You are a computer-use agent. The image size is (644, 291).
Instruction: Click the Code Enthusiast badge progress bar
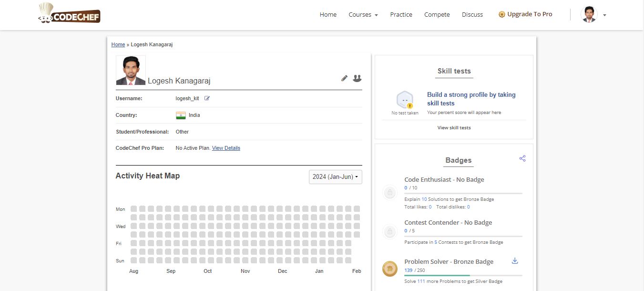pyautogui.click(x=463, y=193)
